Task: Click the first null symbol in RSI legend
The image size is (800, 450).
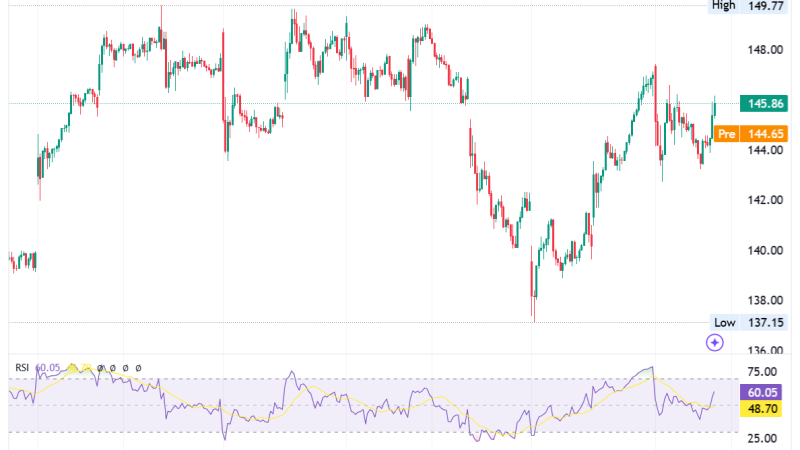Action: tap(101, 367)
